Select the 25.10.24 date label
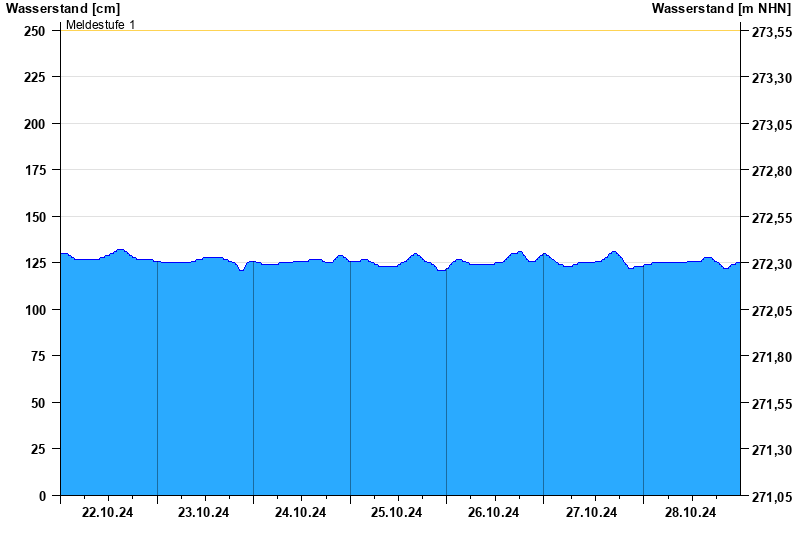Viewport: 800px width, 550px height. pyautogui.click(x=396, y=512)
